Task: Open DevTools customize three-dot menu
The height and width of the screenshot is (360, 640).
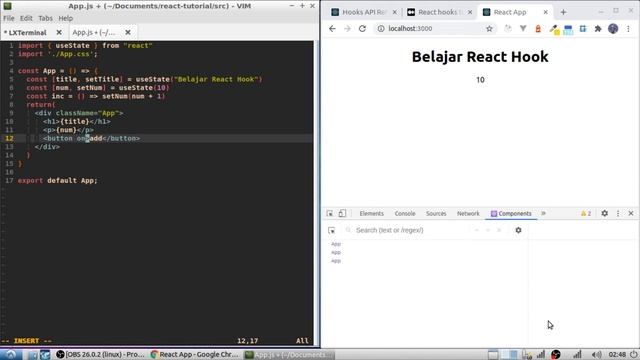Action: [618, 213]
